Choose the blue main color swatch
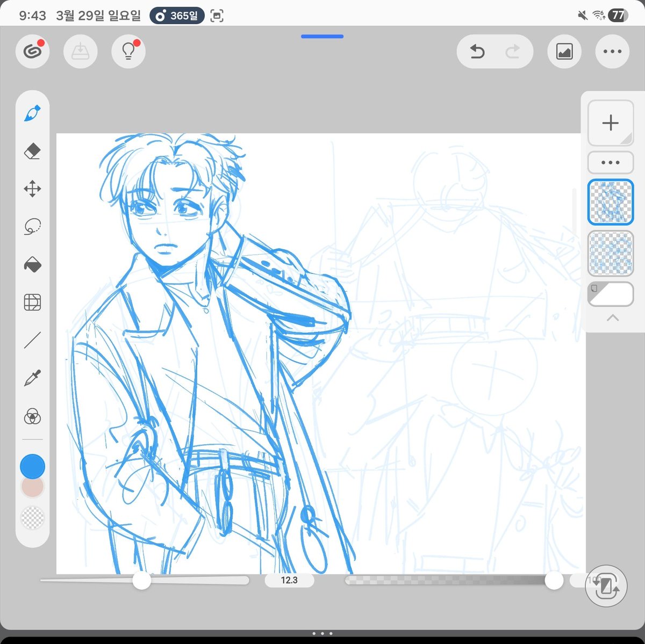The width and height of the screenshot is (645, 644). point(32,466)
